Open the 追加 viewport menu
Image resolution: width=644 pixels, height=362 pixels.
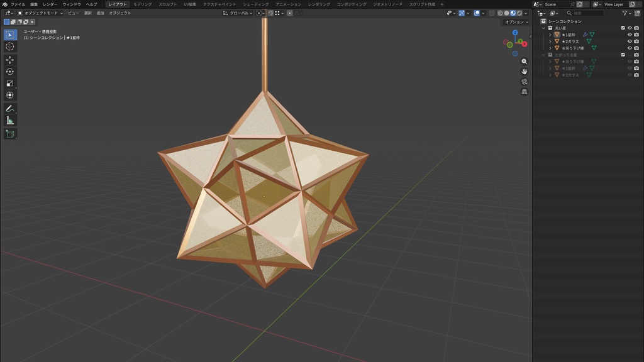(100, 13)
